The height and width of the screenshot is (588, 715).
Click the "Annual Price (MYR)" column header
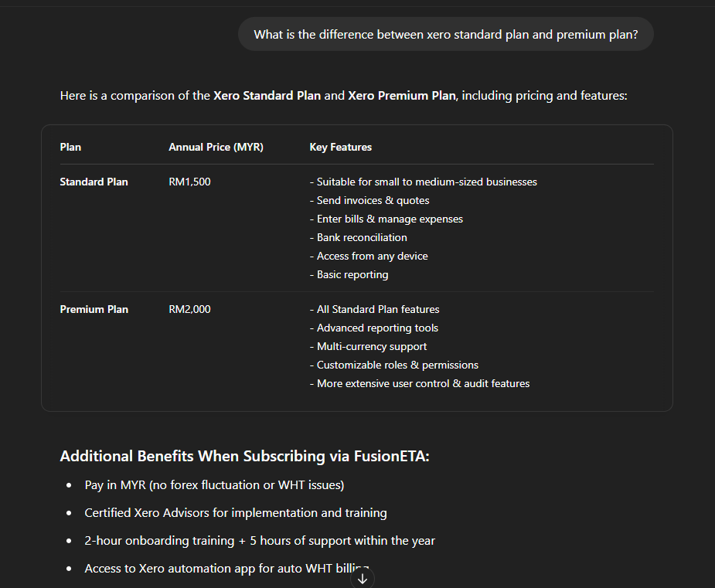point(216,147)
